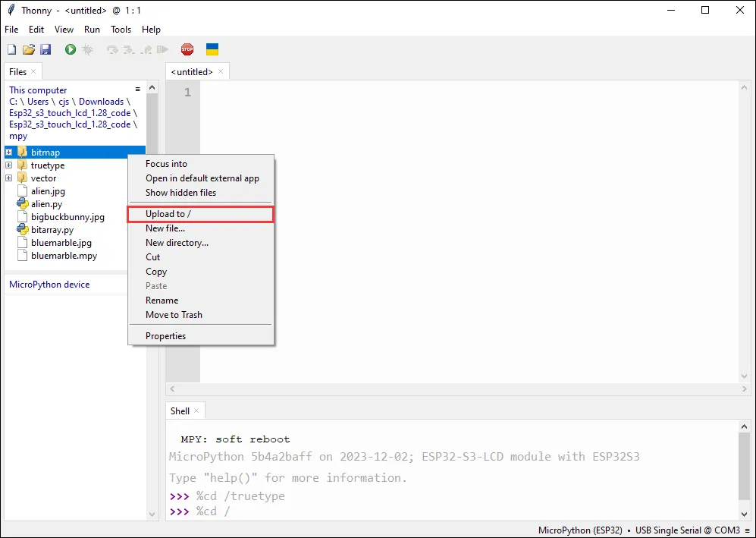Open the Files panel hamburger menu

click(137, 90)
